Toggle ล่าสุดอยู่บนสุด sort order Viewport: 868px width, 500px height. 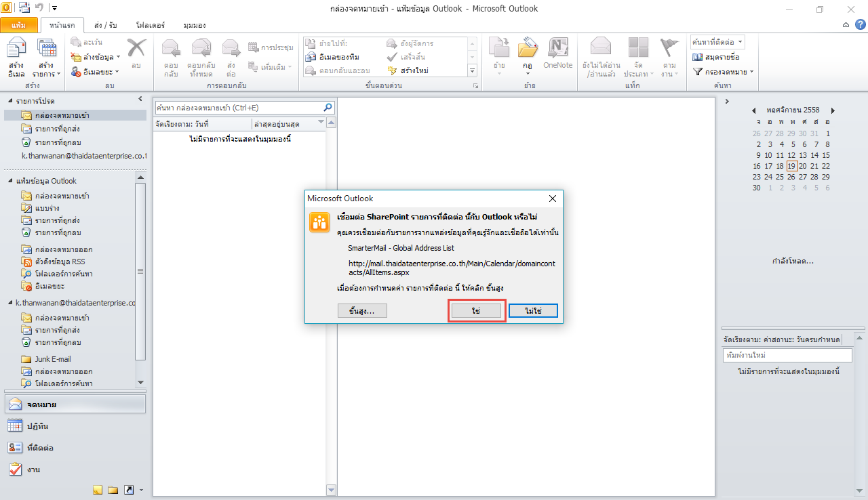pyautogui.click(x=288, y=124)
